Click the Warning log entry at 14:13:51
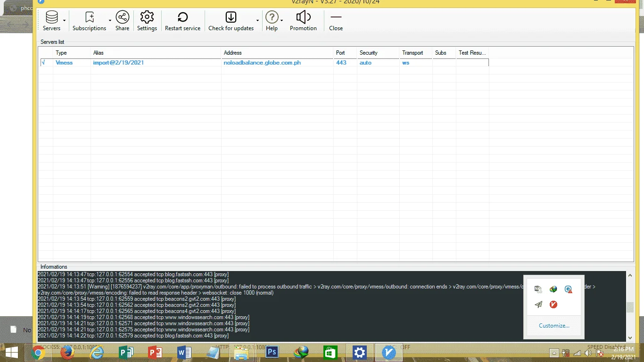This screenshot has height=362, width=644. 316,289
